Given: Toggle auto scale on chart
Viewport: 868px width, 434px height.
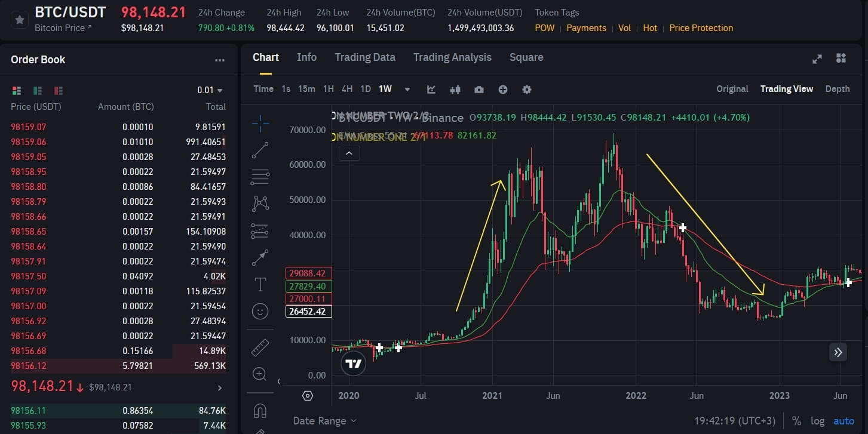Looking at the screenshot, I should pos(844,421).
